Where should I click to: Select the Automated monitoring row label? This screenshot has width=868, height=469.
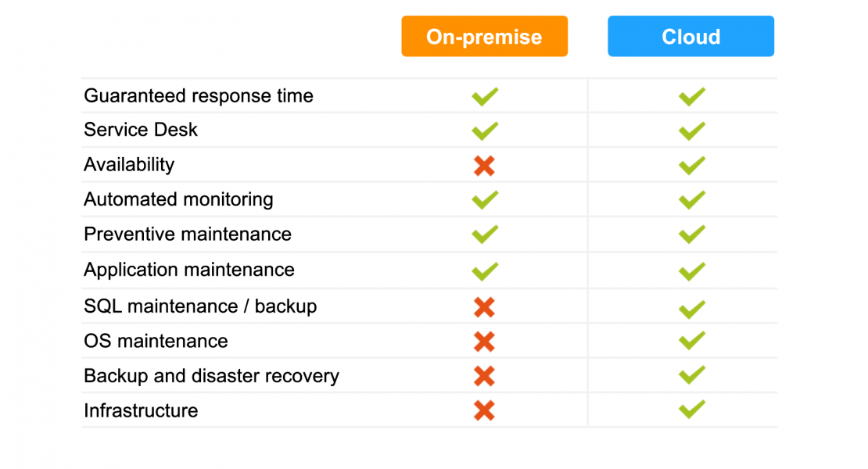coord(178,199)
